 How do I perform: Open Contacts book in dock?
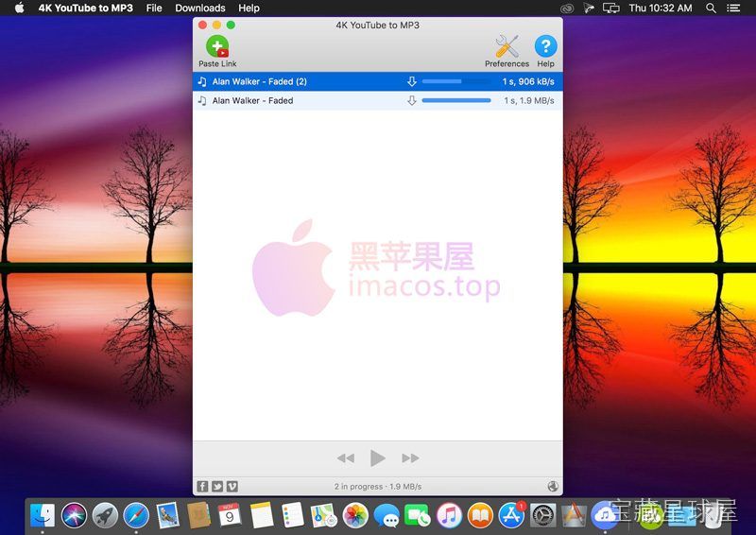[198, 515]
